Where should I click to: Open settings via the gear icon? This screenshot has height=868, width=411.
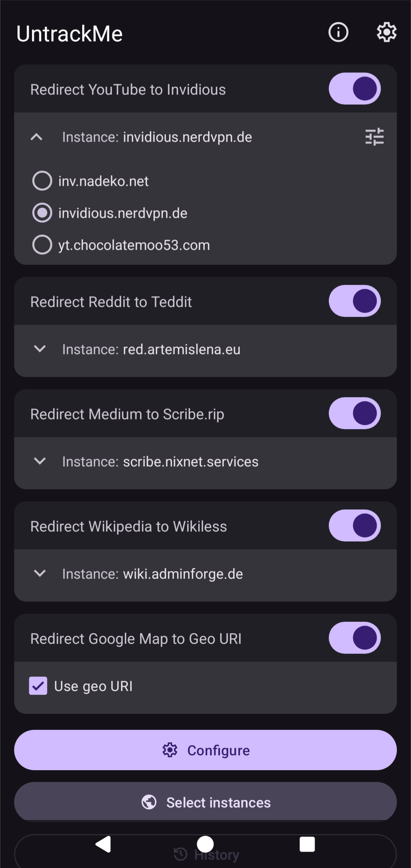(387, 32)
